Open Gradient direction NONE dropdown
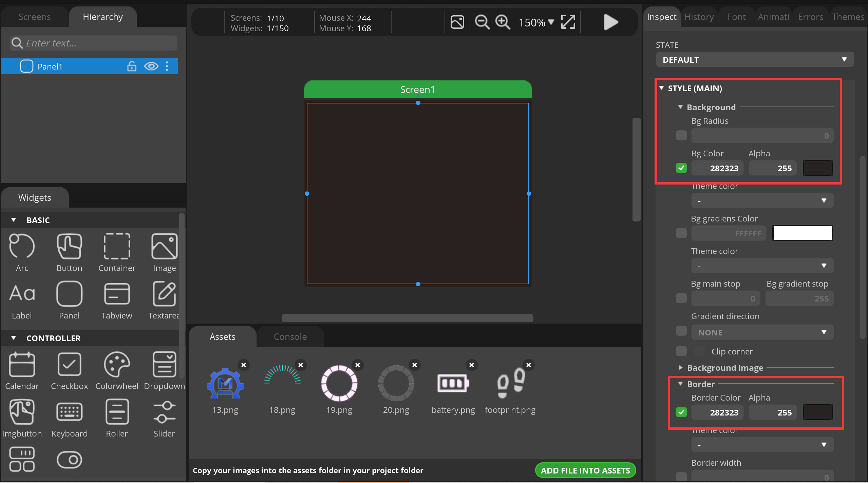 [762, 332]
